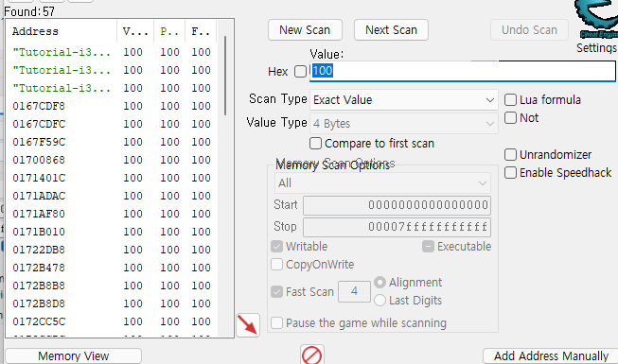Screen dimensions: 618x364
Task: Click the F... first column header
Action: [201, 31]
